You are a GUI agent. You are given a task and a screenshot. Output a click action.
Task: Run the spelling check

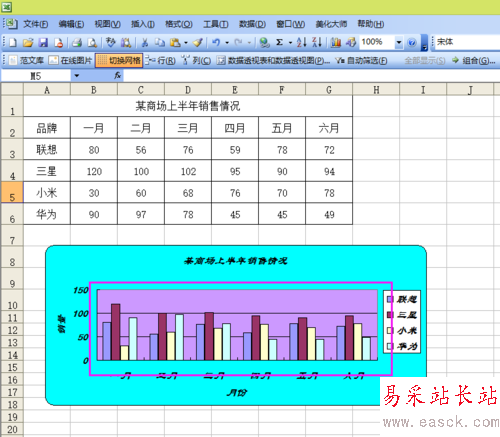click(110, 42)
